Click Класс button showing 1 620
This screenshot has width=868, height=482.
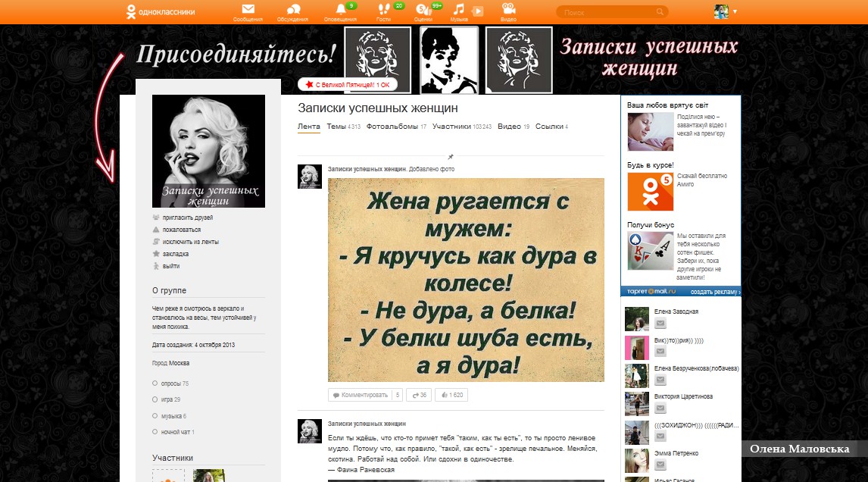(x=451, y=395)
